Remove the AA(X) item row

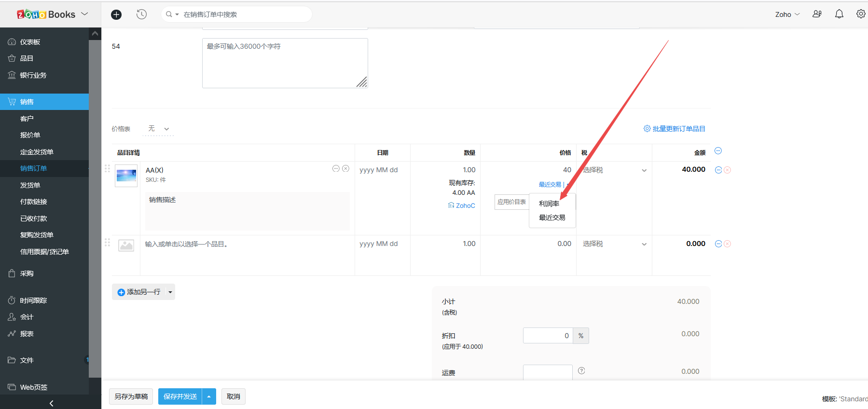tap(727, 170)
